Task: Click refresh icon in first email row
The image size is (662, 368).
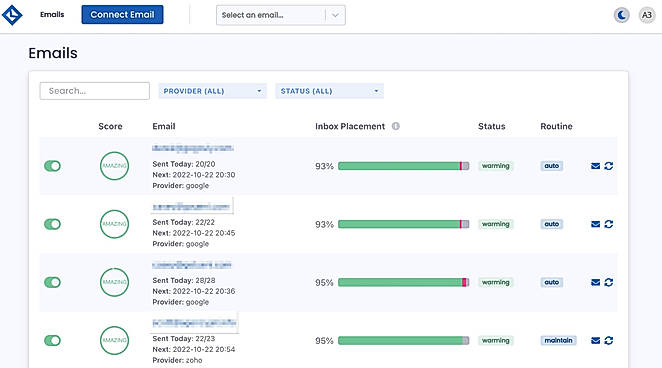Action: 608,166
